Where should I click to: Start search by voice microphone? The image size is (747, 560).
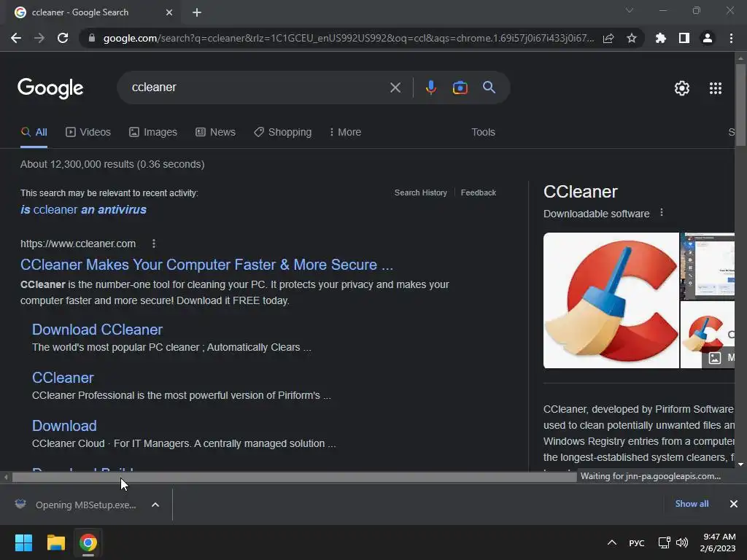430,87
